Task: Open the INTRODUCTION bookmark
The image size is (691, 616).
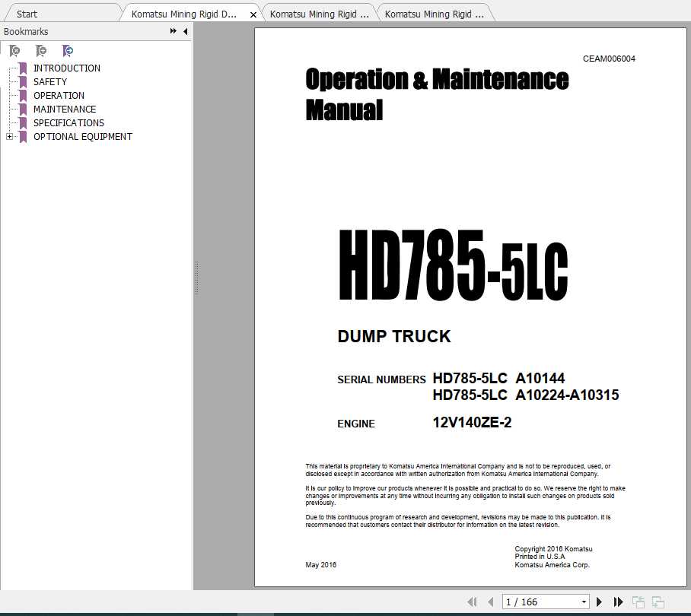Action: [67, 68]
